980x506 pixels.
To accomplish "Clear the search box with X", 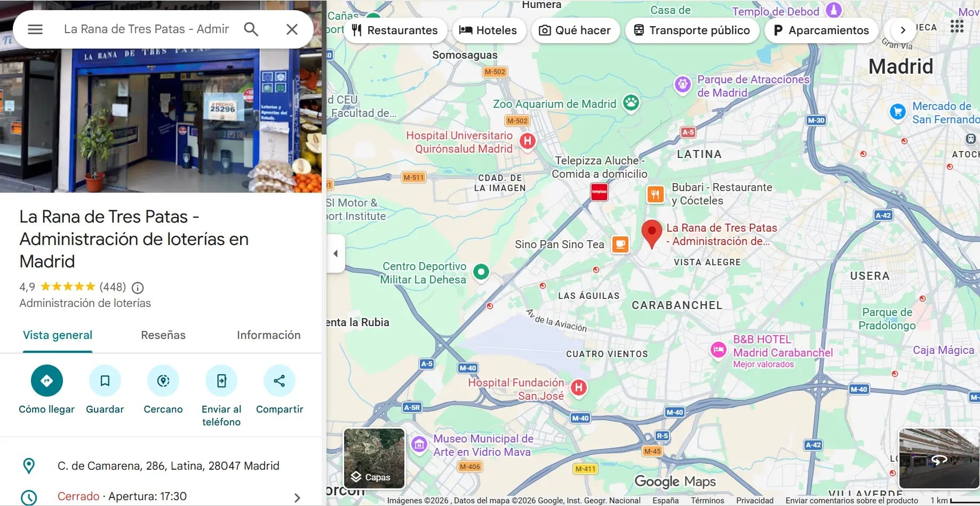I will (x=292, y=29).
